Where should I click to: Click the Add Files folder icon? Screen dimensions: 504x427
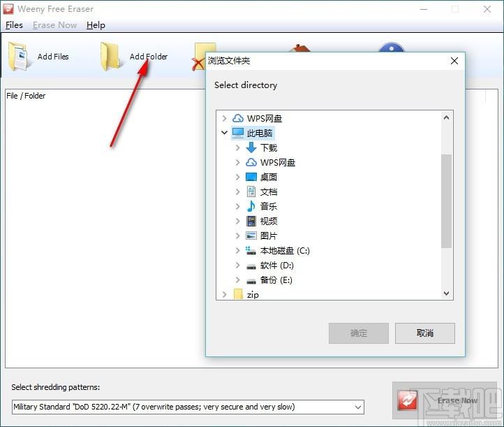coord(20,57)
